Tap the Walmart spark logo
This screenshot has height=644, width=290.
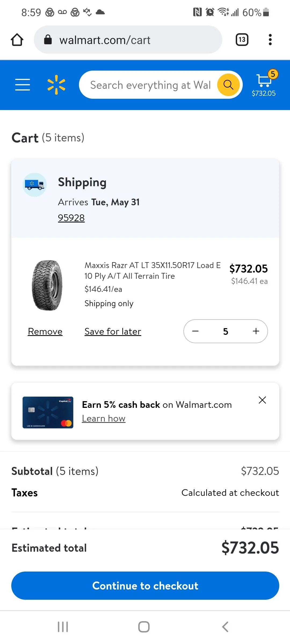pyautogui.click(x=56, y=85)
